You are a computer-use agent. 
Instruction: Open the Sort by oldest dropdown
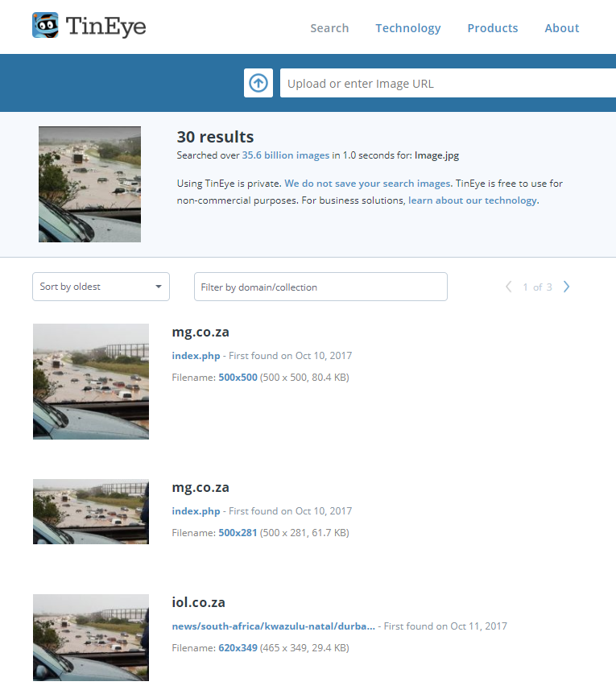click(x=101, y=287)
